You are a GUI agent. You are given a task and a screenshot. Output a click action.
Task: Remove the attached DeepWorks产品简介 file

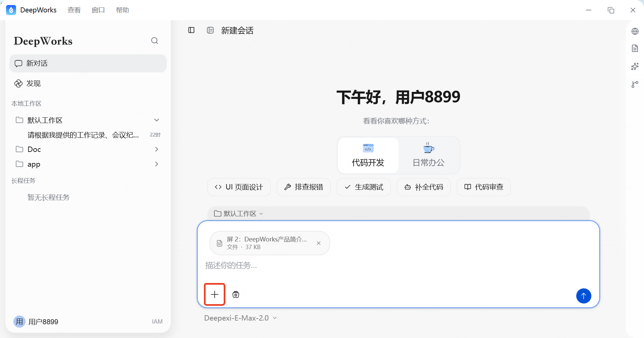[x=319, y=243]
